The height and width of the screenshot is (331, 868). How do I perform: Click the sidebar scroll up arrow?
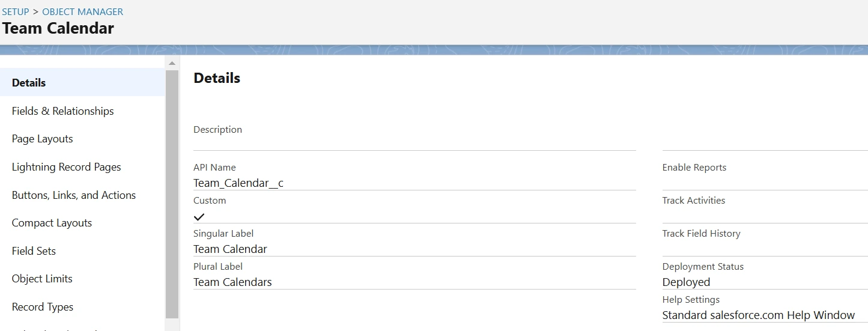(x=172, y=63)
